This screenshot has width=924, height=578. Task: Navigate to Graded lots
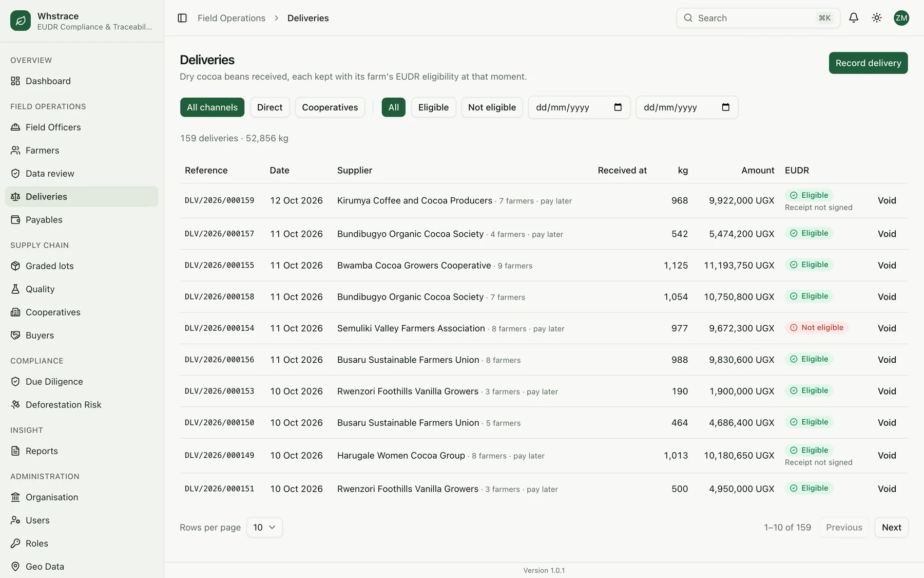[x=82, y=266]
